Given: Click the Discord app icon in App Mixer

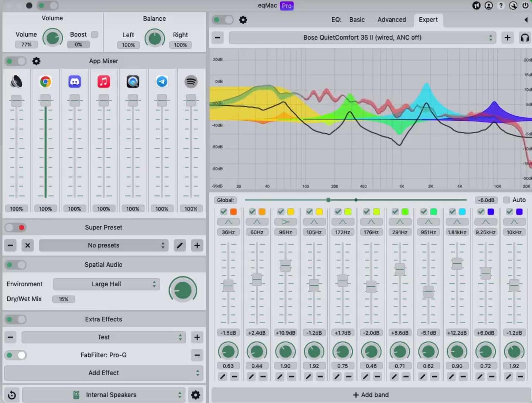Looking at the screenshot, I should coord(75,82).
